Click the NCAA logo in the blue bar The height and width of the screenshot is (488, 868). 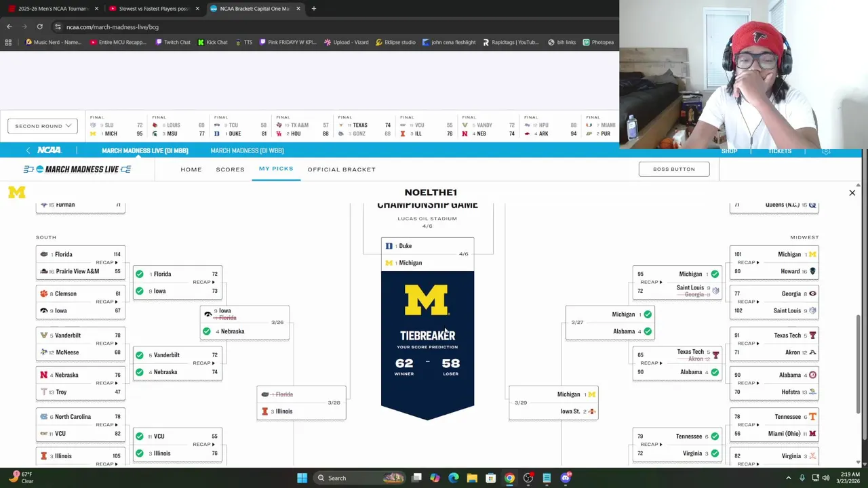pyautogui.click(x=50, y=150)
